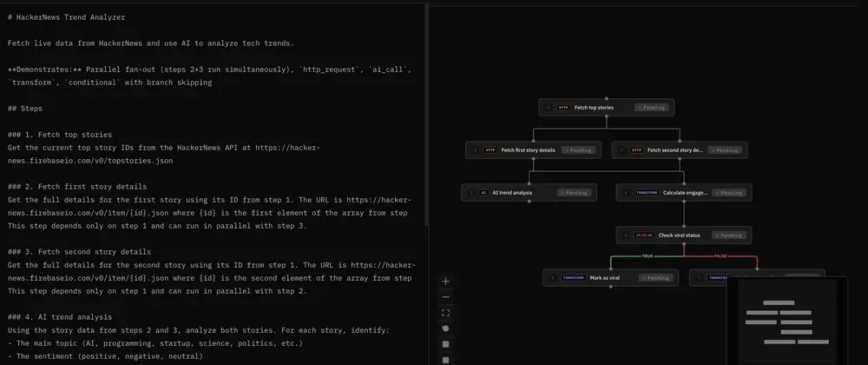
Task: Select the Calculate engagement transform node
Action: [x=684, y=193]
